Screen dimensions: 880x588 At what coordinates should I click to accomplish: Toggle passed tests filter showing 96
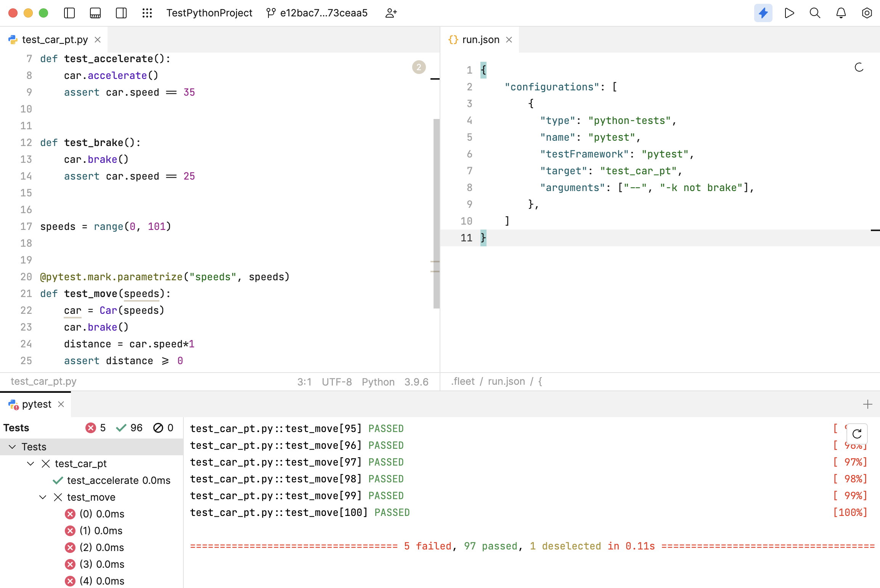click(x=129, y=428)
